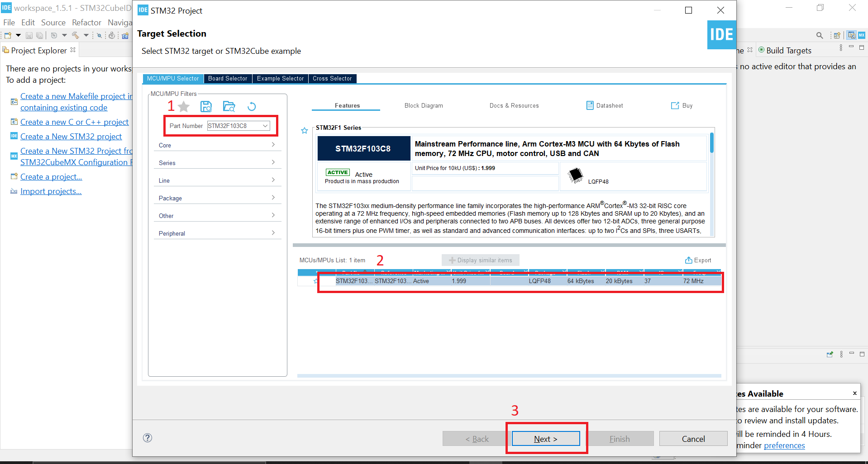Toggle favorite star in STM32F103 list row

[316, 281]
